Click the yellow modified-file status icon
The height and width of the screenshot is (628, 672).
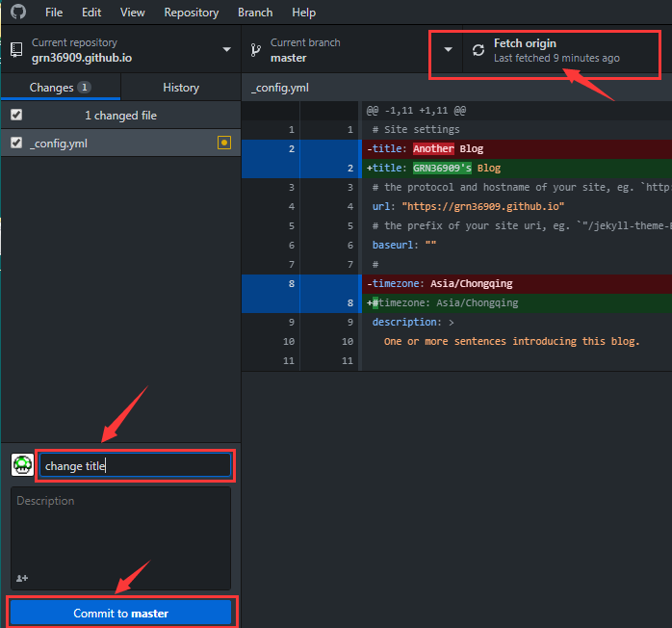pyautogui.click(x=224, y=143)
